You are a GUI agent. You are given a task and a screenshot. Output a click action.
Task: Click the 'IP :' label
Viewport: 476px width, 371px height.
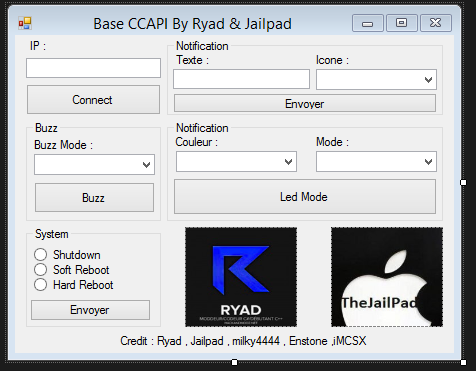[38, 46]
